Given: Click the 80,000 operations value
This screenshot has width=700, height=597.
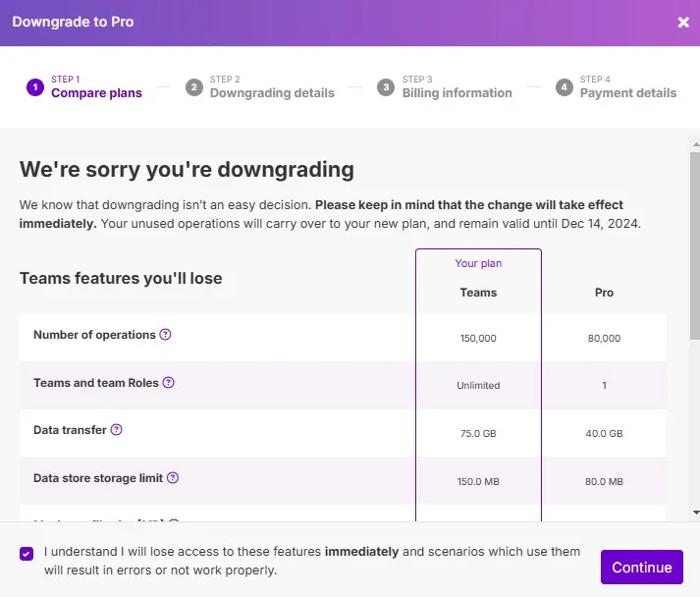Looking at the screenshot, I should pos(604,339).
